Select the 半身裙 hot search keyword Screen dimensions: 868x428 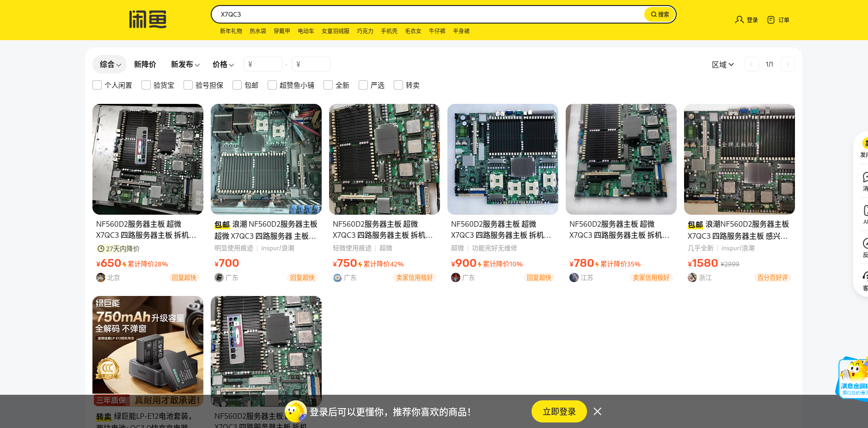pyautogui.click(x=461, y=31)
